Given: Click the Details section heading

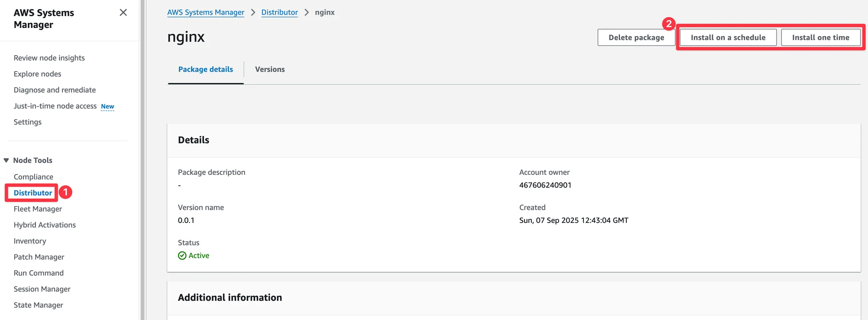Looking at the screenshot, I should pyautogui.click(x=194, y=140).
